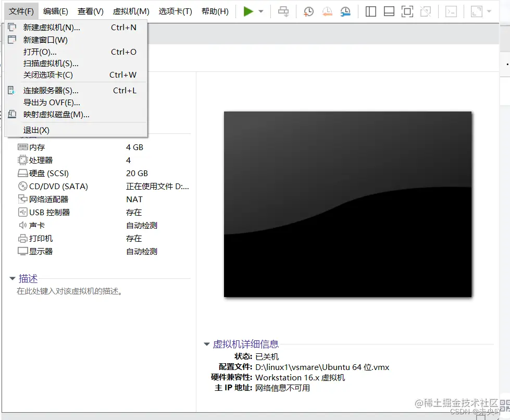Select the 硬盘 (SCSI) device label
The height and width of the screenshot is (420, 510).
[x=49, y=174]
